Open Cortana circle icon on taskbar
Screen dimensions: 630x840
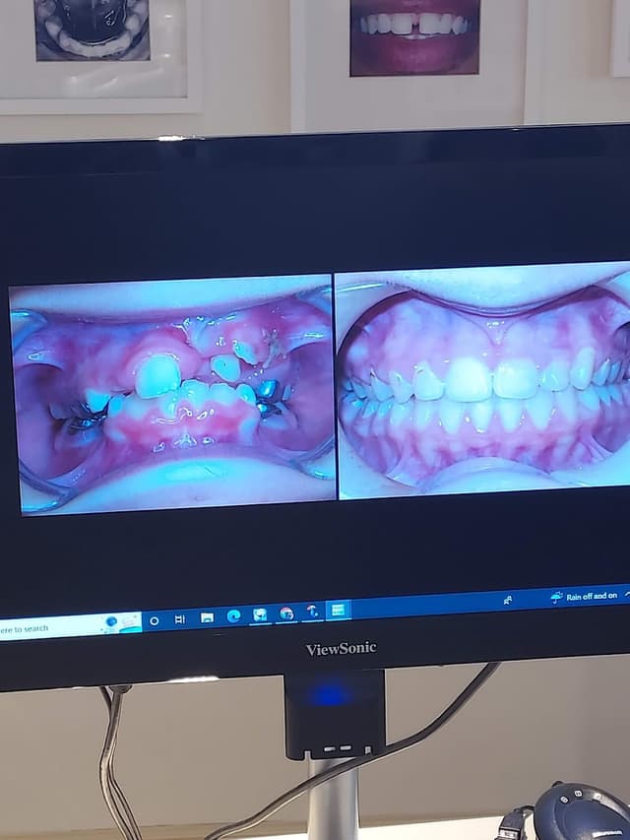155,621
